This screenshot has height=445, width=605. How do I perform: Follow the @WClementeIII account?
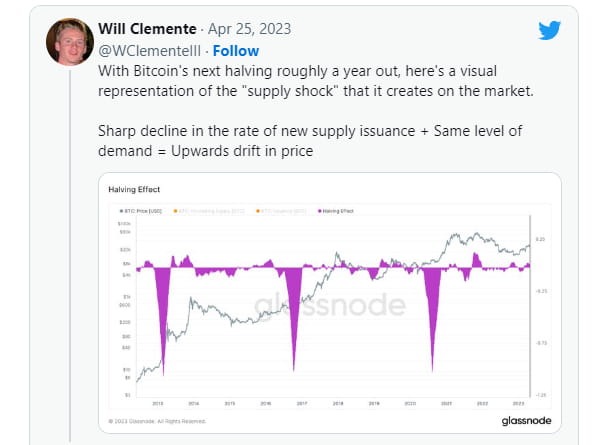(235, 50)
